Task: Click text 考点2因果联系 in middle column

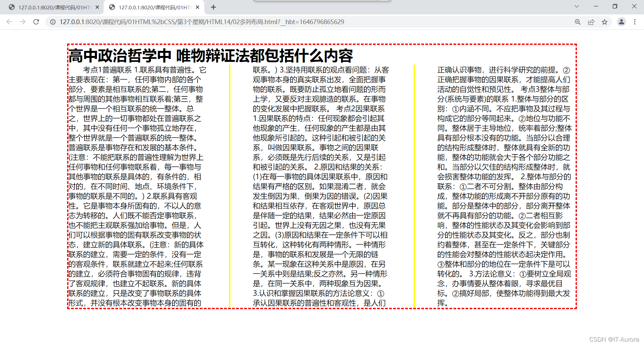Action: coord(361,109)
